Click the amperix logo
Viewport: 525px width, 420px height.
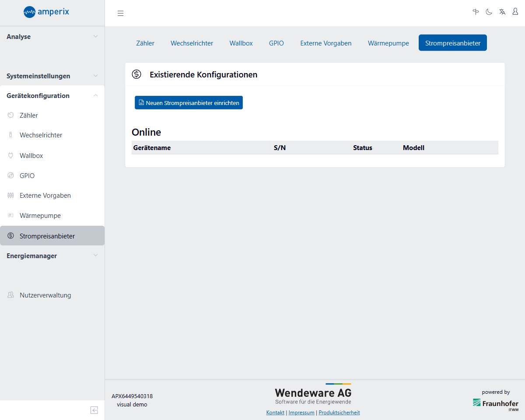(46, 12)
